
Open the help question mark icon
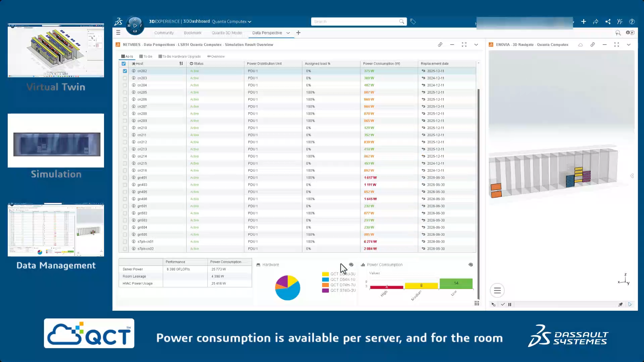(632, 21)
